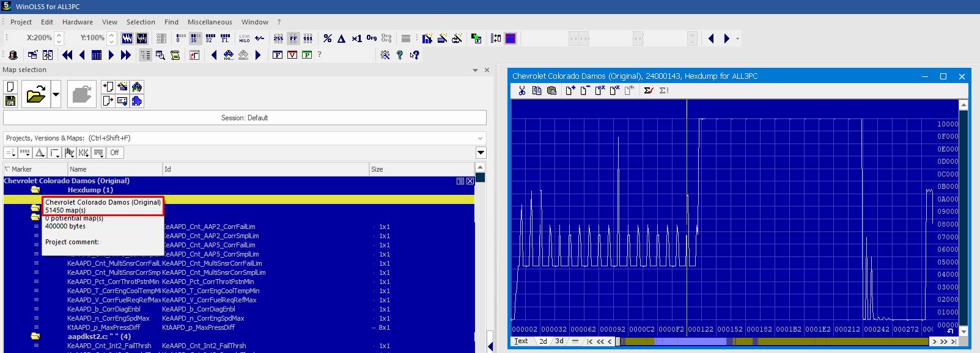Open the Hardware menu
This screenshot has height=353, width=980.
(x=78, y=22)
